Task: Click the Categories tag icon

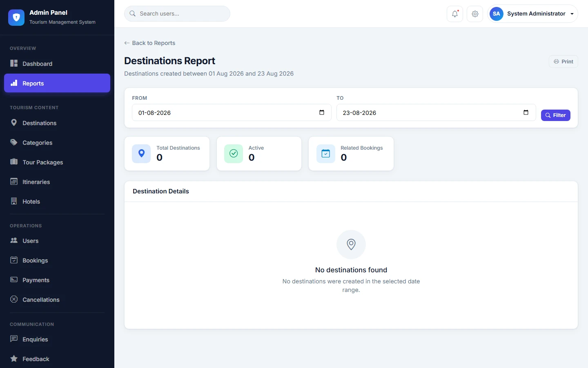Action: (x=14, y=142)
